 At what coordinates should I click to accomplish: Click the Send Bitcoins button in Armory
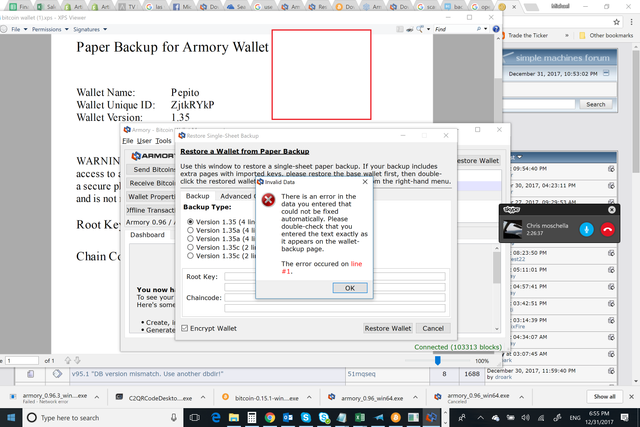151,169
